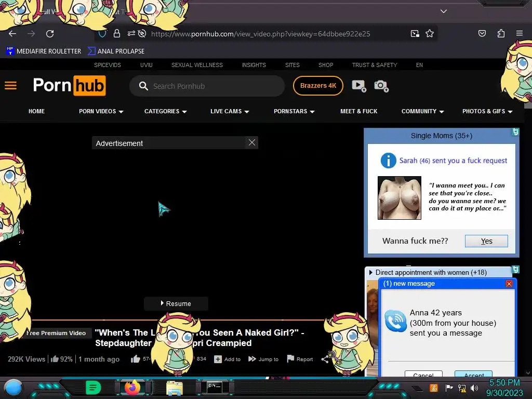The image size is (532, 399).
Task: Open UVIU in the top bar
Action: click(146, 65)
